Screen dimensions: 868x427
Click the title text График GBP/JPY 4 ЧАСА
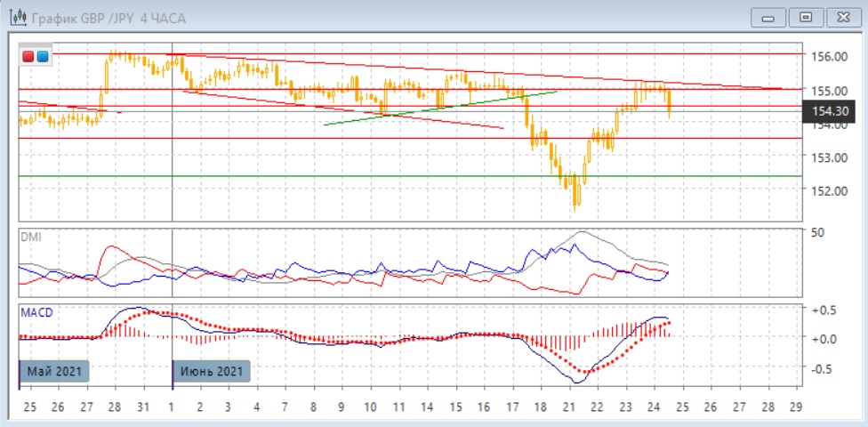coord(108,18)
